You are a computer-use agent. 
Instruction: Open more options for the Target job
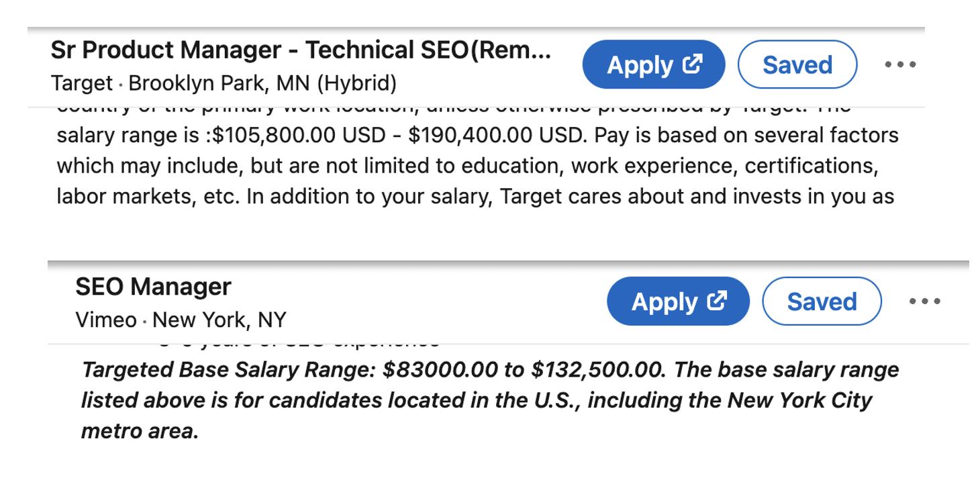coord(899,65)
